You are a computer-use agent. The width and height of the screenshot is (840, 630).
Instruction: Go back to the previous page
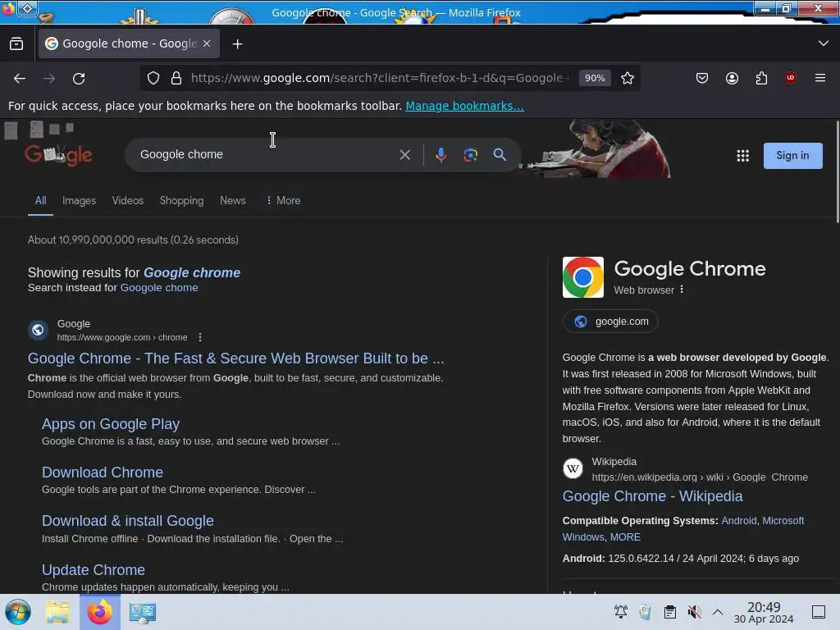(20, 78)
